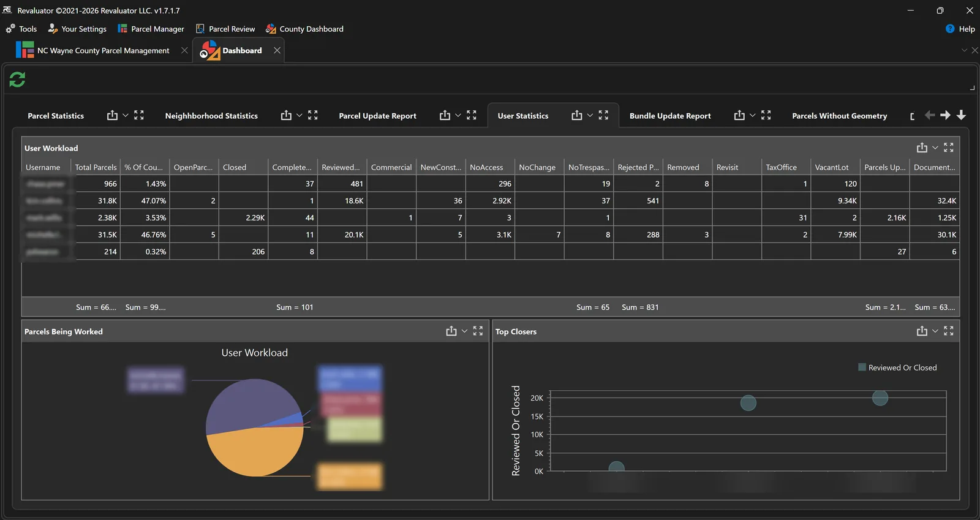Export the Neighborhood Statistics tab icon
Image resolution: width=980 pixels, height=520 pixels.
click(286, 115)
